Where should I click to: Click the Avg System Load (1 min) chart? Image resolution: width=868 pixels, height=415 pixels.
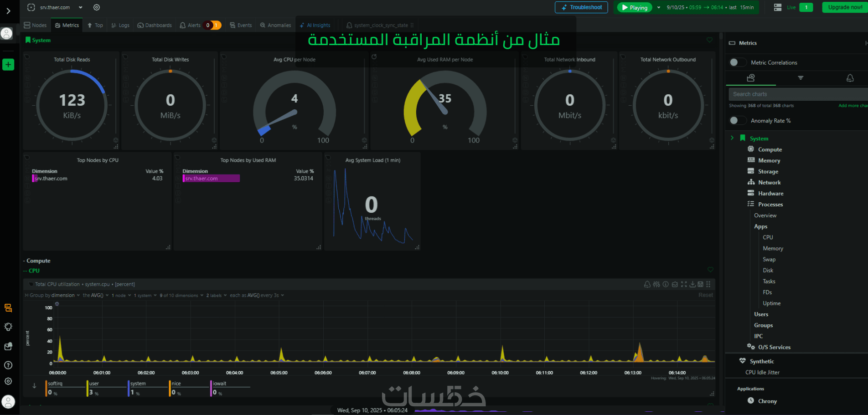point(372,201)
